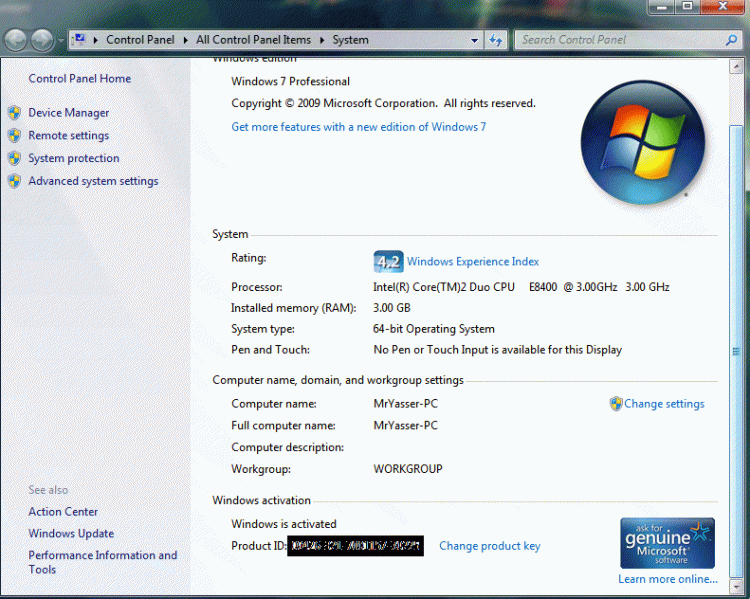Click the scrollbar down arrow
The image size is (750, 599).
736,586
